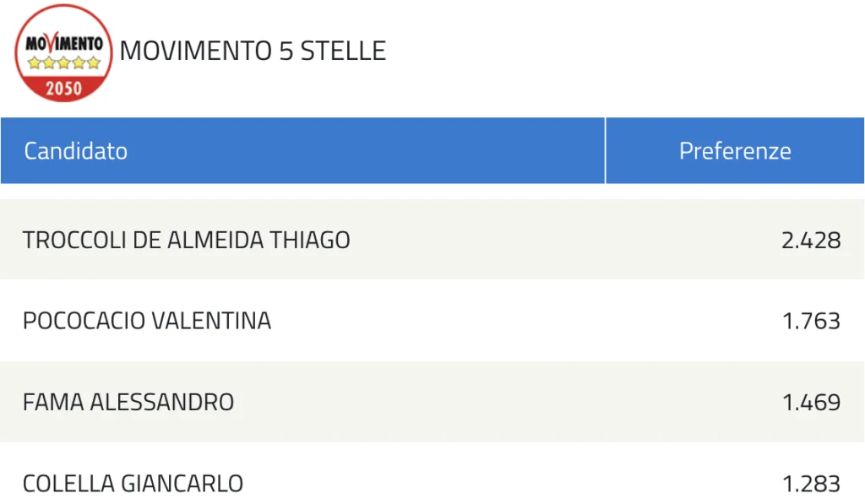Select the Colella Giancarlo table row

coord(432,473)
